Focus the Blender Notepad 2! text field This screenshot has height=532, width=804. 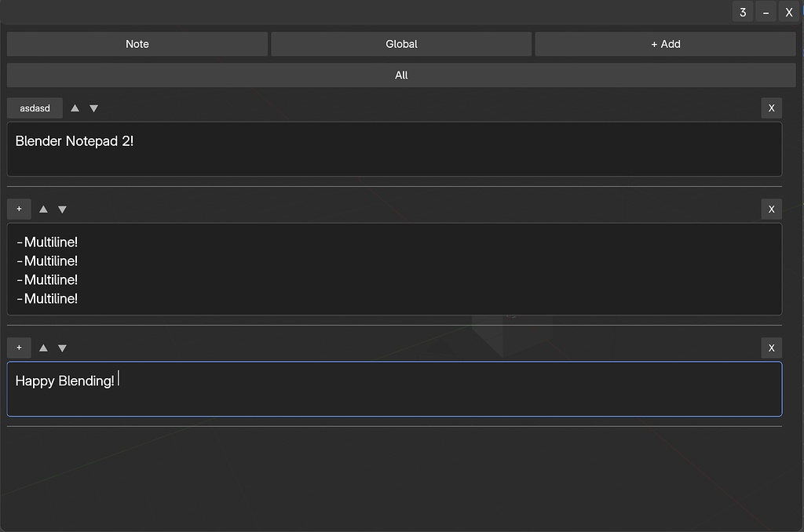(394, 149)
